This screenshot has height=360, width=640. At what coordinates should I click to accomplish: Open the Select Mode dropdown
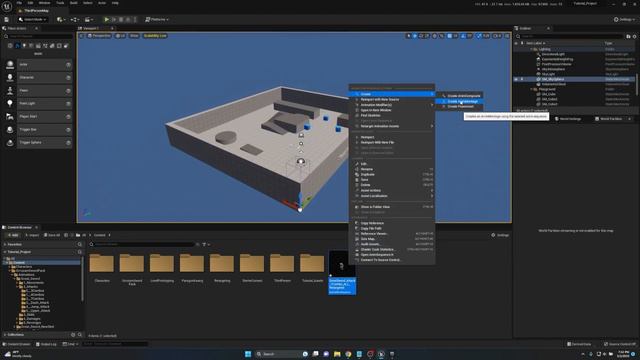pyautogui.click(x=33, y=19)
